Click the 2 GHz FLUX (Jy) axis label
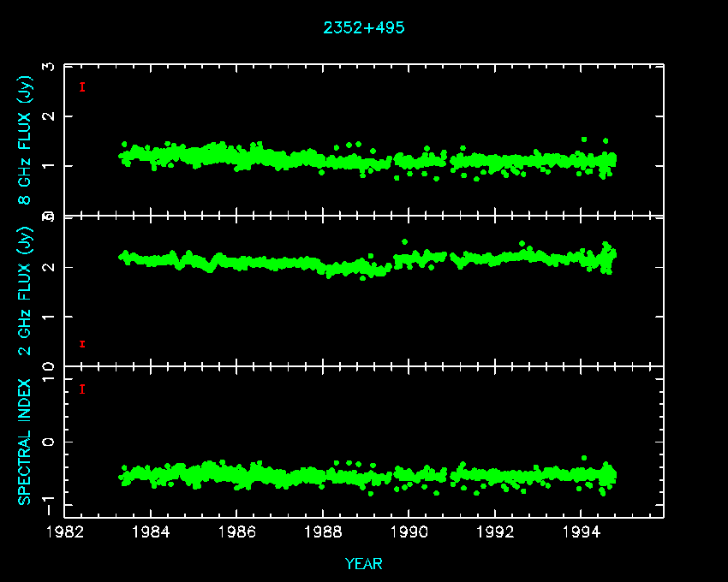This screenshot has height=582, width=728. pyautogui.click(x=26, y=291)
